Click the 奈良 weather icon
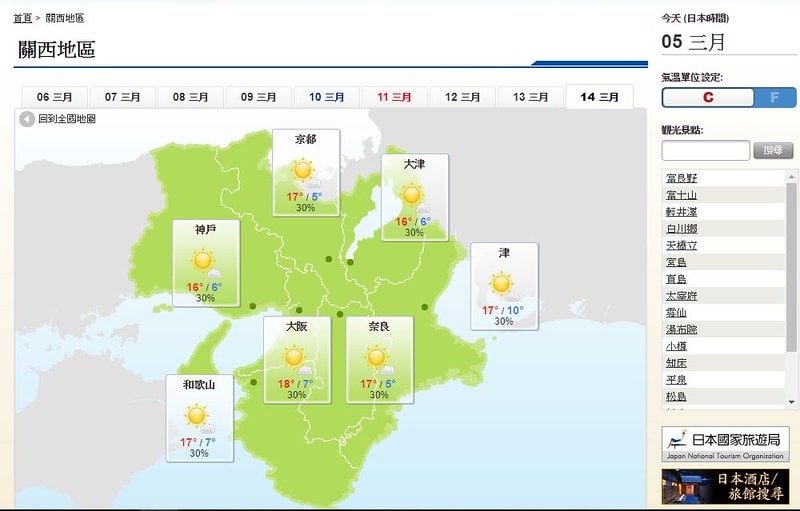Viewport: 800px width, 511px height. click(377, 357)
